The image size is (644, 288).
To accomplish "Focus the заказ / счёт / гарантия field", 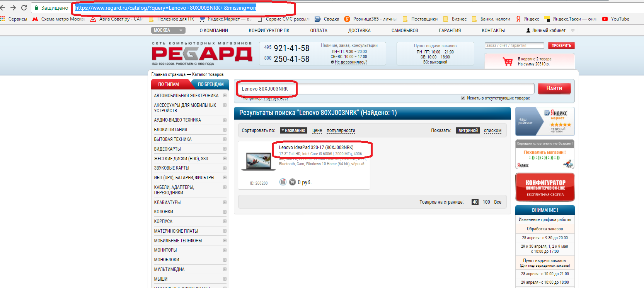I will [x=515, y=46].
